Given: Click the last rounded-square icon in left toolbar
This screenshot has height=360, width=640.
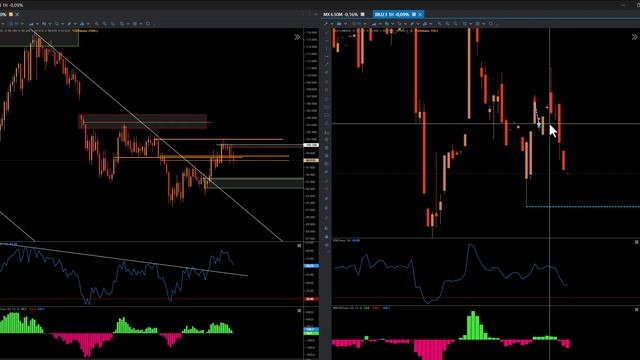Looking at the screenshot, I should [148, 24].
